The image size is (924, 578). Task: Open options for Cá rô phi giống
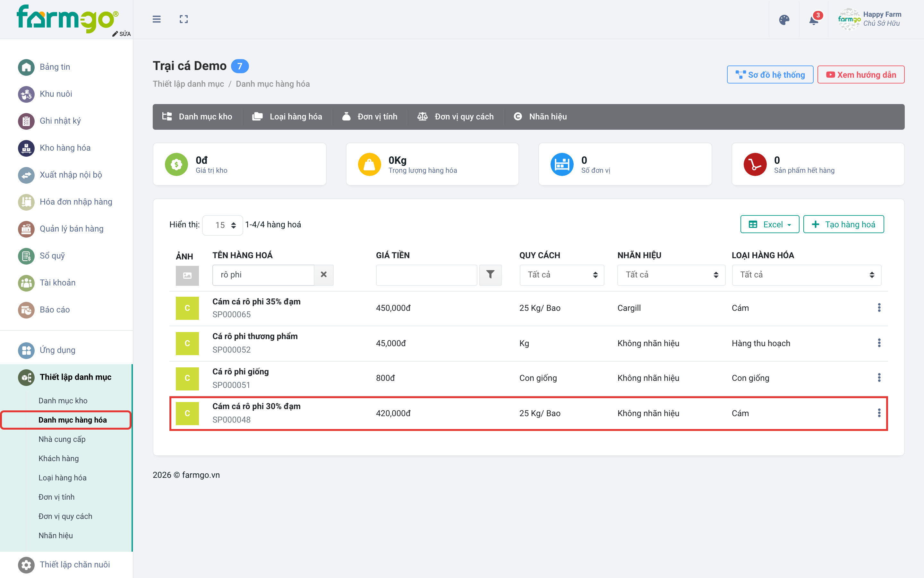coord(879,378)
